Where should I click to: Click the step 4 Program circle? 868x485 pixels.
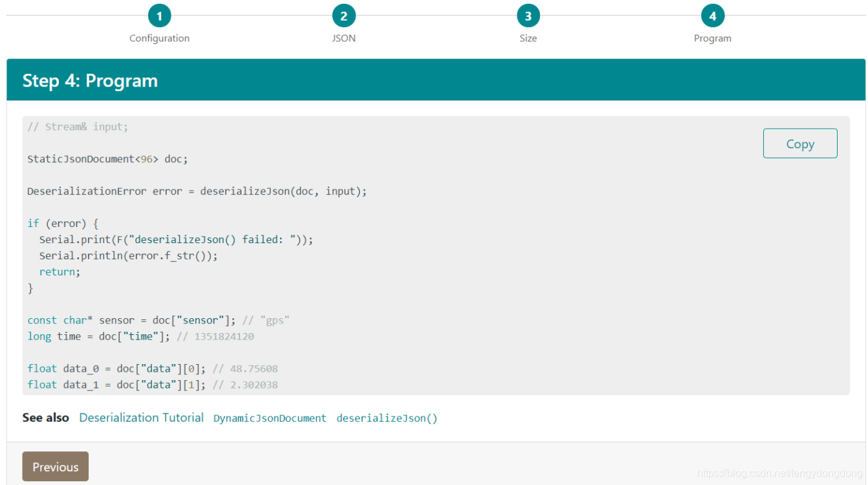tap(713, 16)
